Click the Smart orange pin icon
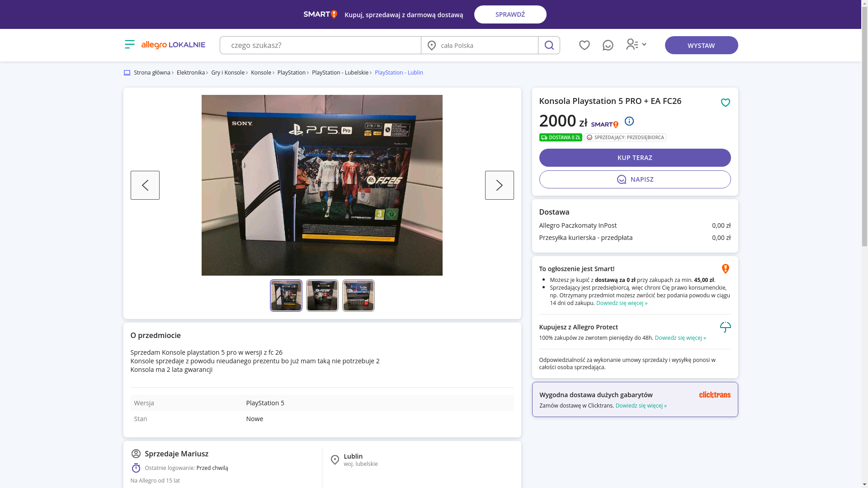Screen dimensions: 868x488 (x=725, y=269)
